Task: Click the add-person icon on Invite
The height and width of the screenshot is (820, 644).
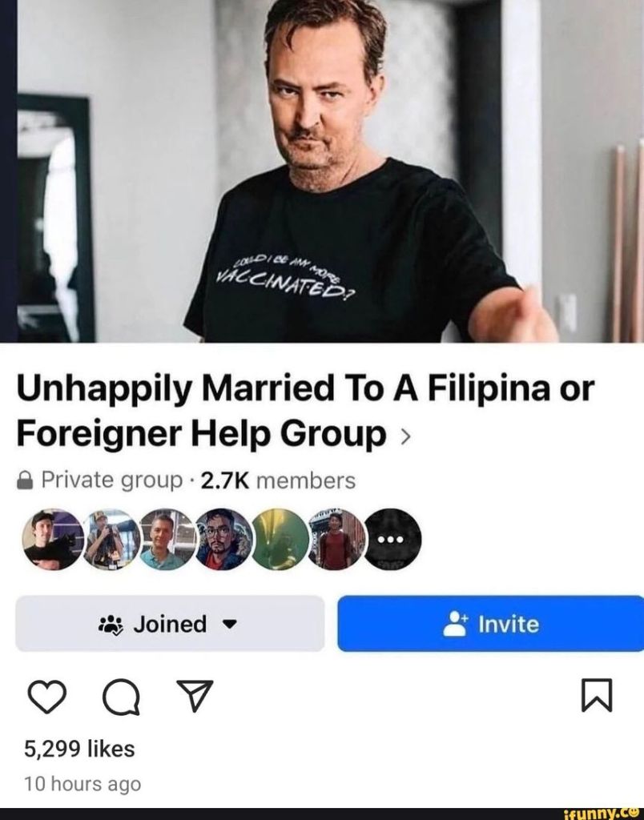Action: [x=455, y=623]
